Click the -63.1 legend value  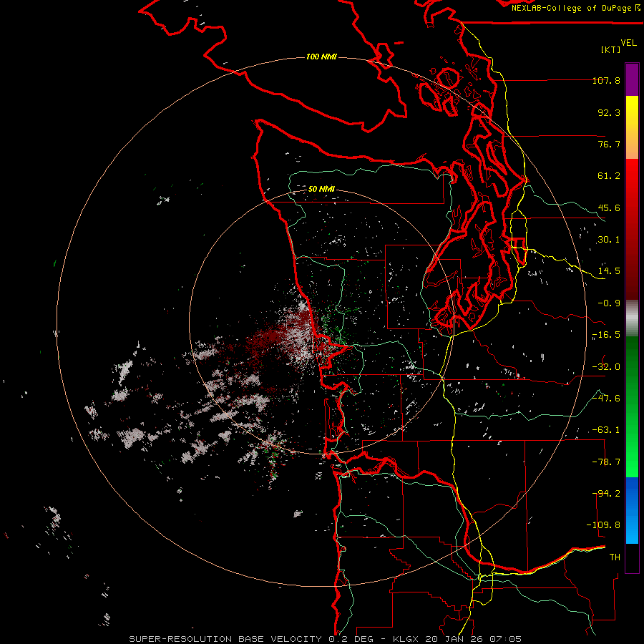606,430
